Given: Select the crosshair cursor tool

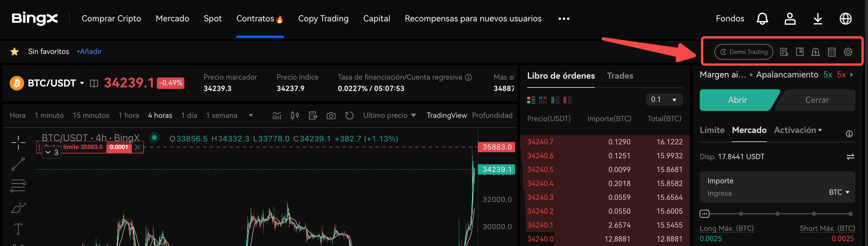Looking at the screenshot, I should click(x=18, y=143).
